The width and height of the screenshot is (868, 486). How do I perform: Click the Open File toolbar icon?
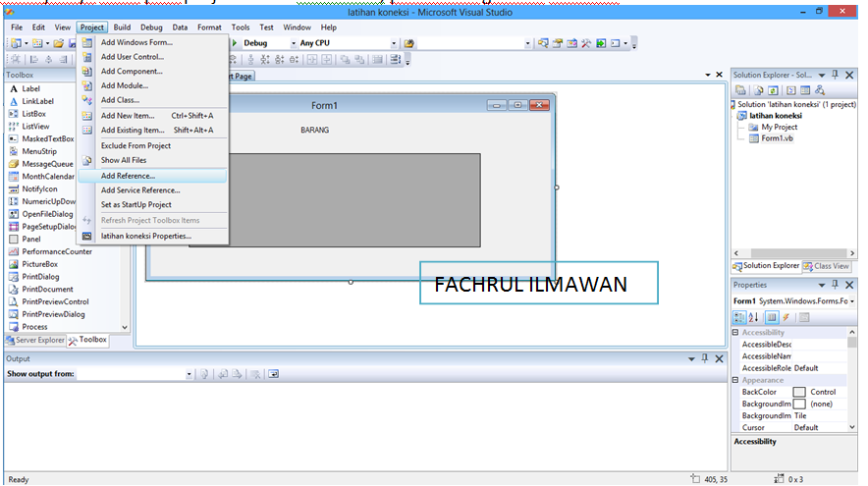coord(58,43)
